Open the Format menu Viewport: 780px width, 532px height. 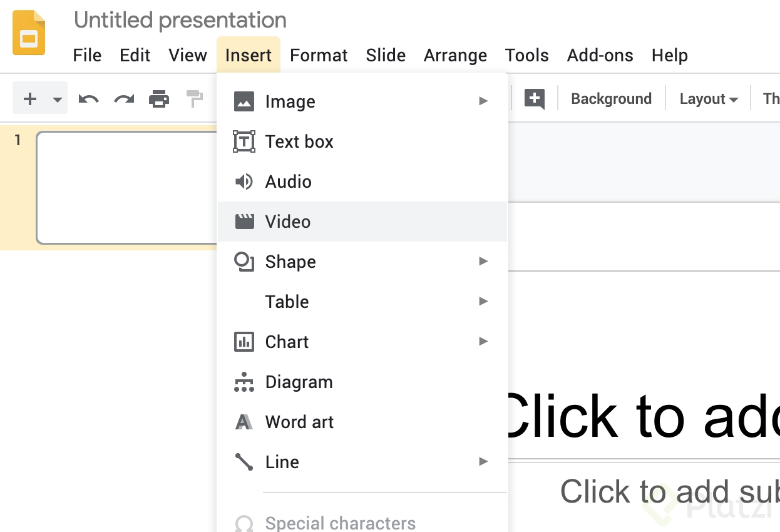[x=319, y=55]
